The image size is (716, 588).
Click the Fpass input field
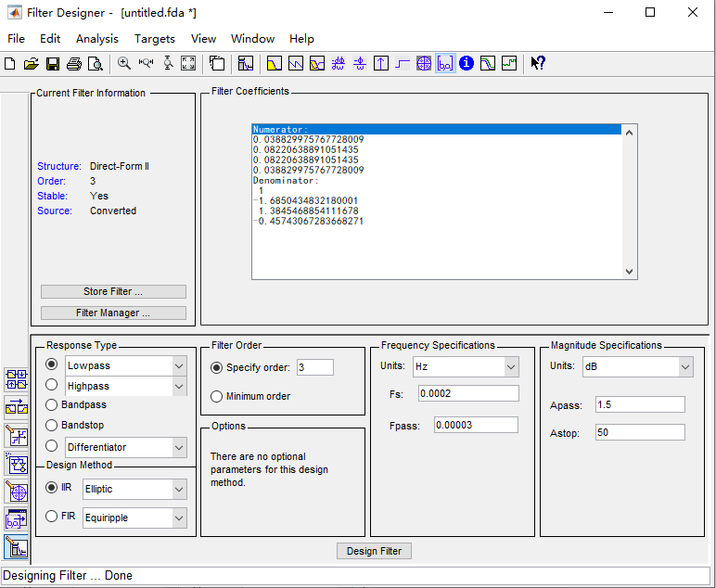point(477,425)
